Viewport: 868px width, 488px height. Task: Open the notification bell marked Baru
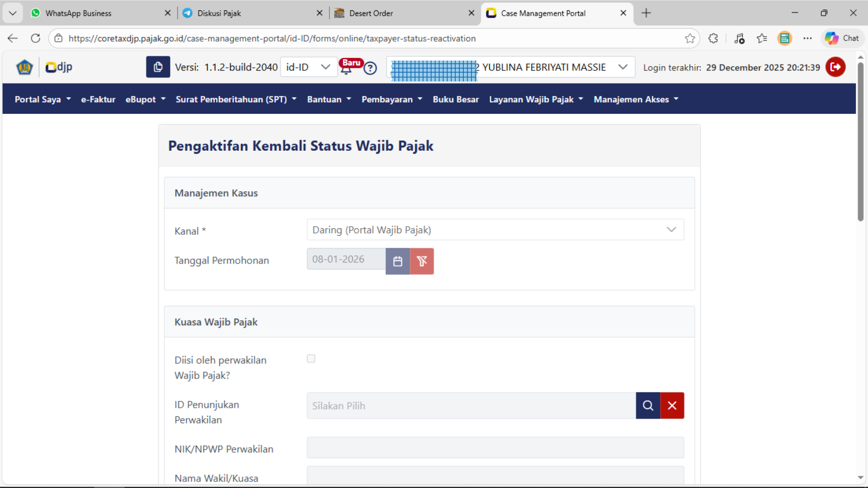pyautogui.click(x=346, y=68)
